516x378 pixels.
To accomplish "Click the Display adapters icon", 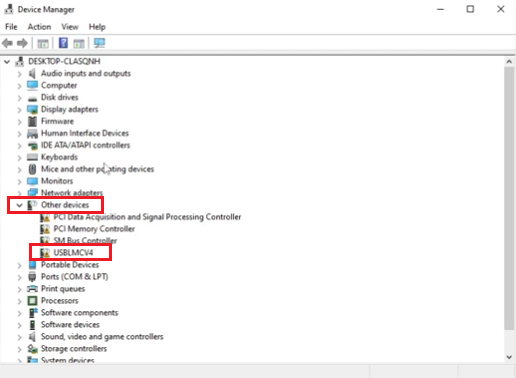I will pos(32,109).
